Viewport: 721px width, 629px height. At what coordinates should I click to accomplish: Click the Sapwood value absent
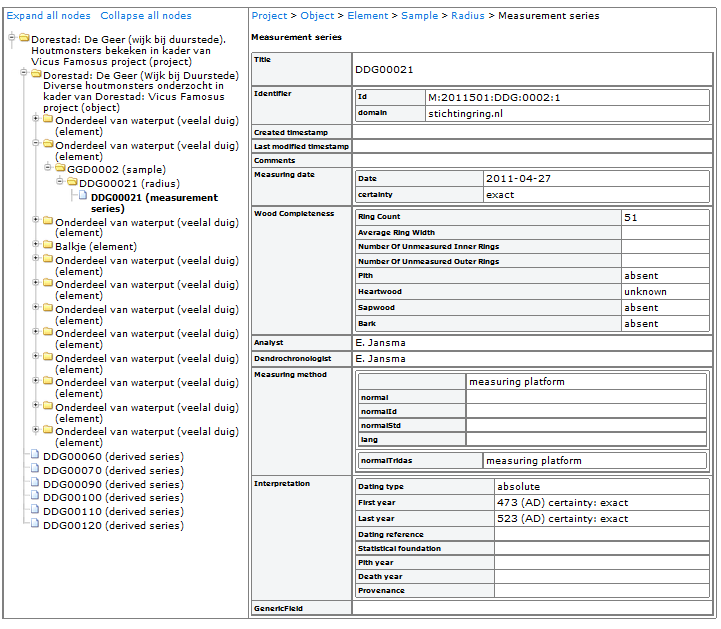click(641, 308)
